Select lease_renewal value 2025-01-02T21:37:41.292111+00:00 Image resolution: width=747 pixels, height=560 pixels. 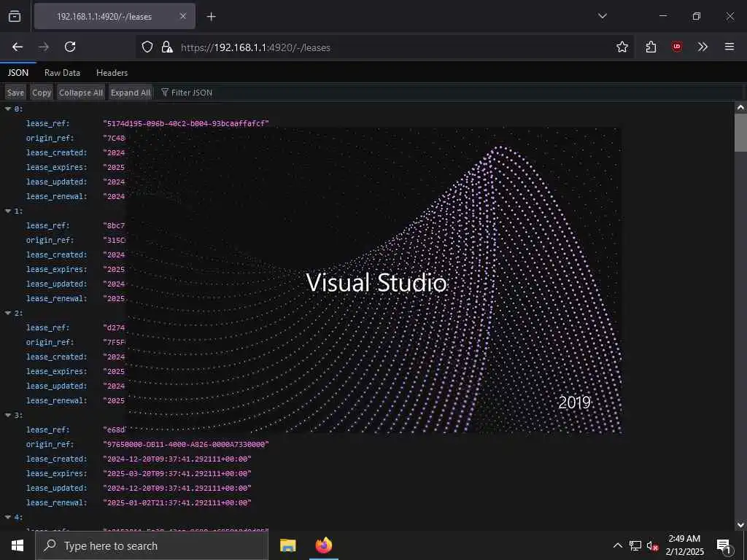coord(177,503)
